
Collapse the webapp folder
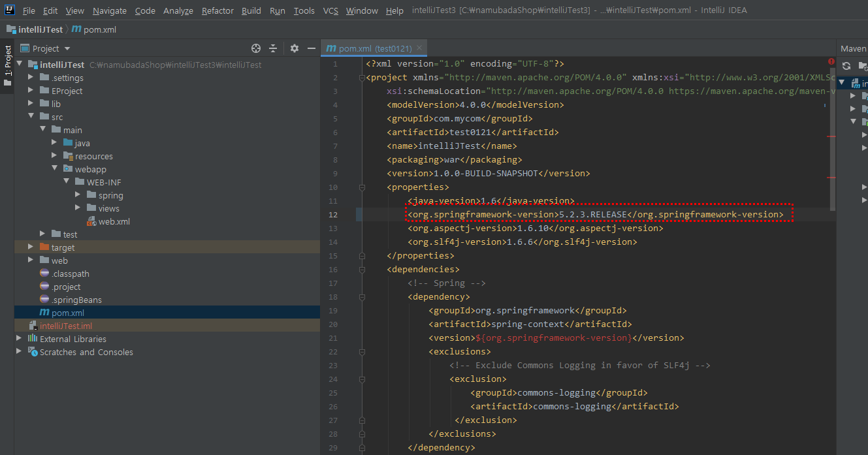click(x=54, y=169)
